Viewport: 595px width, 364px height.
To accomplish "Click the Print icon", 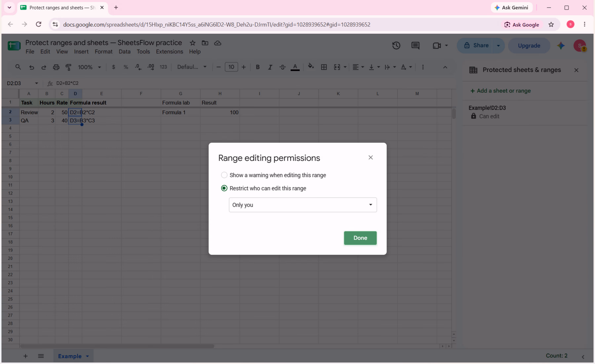I will [x=56, y=67].
